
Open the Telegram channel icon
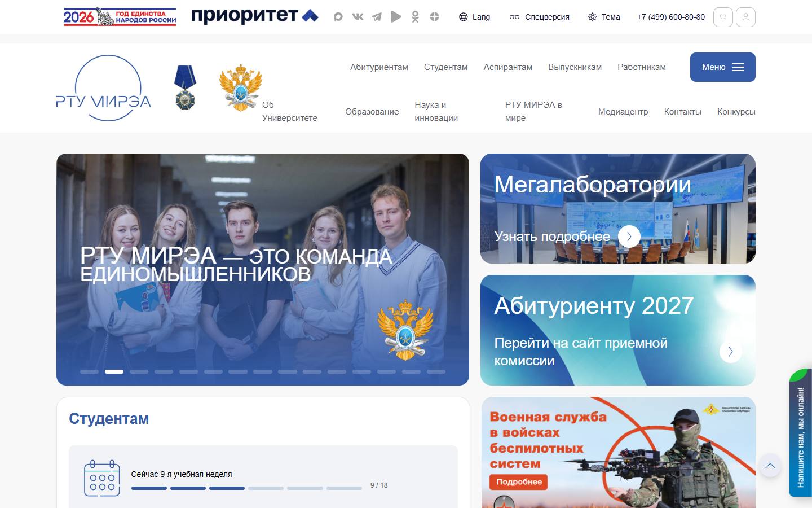click(x=377, y=17)
